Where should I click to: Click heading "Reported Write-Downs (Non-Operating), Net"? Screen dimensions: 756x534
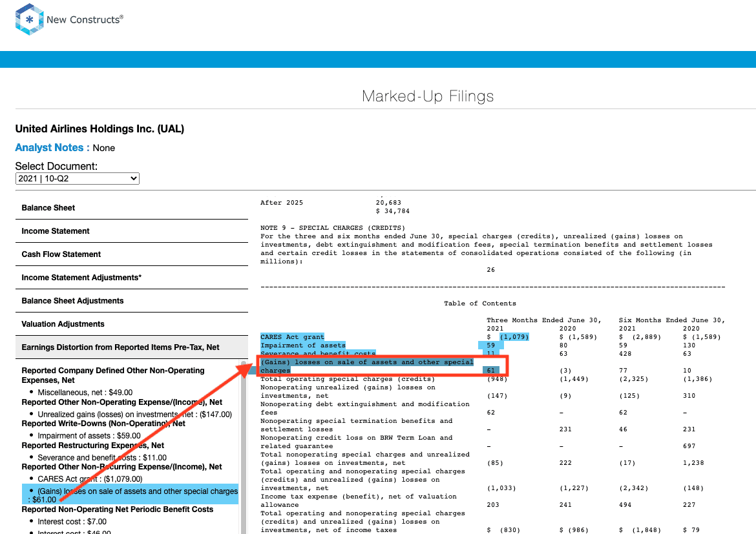(x=103, y=423)
